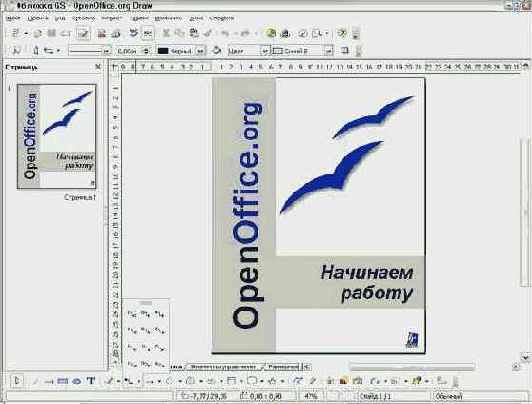Select the Curve drawing tool

[x=109, y=381]
